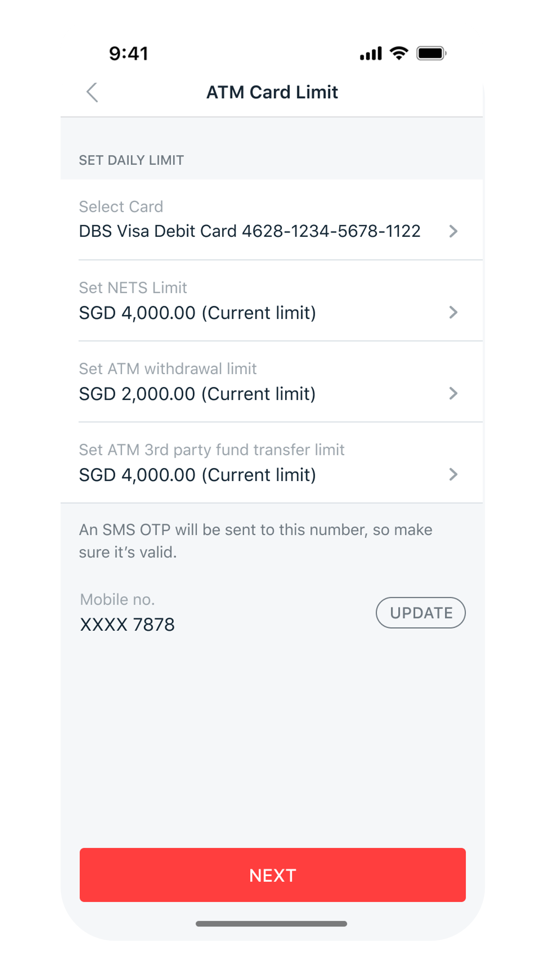Open ATM withdrawal SGD 2,000.00 value
Screen dimensions: 544x980
click(197, 394)
